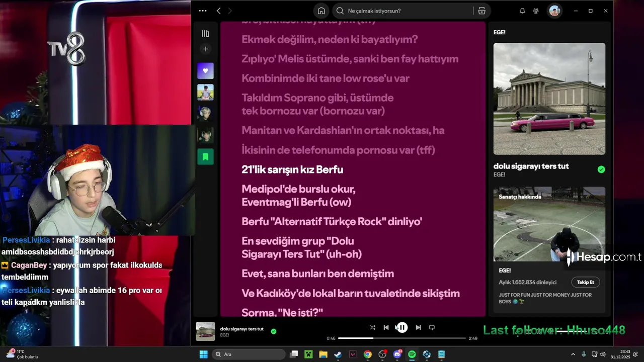Open the Spotify Home page
Viewport: 644px width, 362px height.
tap(321, 11)
